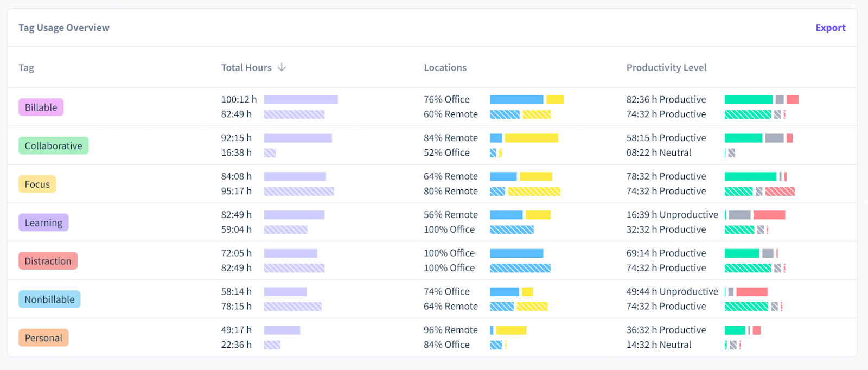
Task: Click the blue 76% Office bar for Billable
Action: (x=516, y=100)
